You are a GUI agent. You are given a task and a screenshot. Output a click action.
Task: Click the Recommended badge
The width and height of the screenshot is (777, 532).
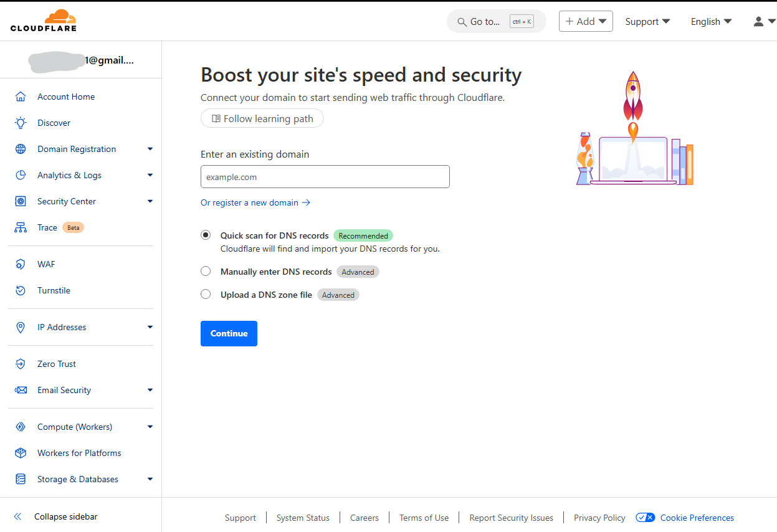pyautogui.click(x=363, y=235)
